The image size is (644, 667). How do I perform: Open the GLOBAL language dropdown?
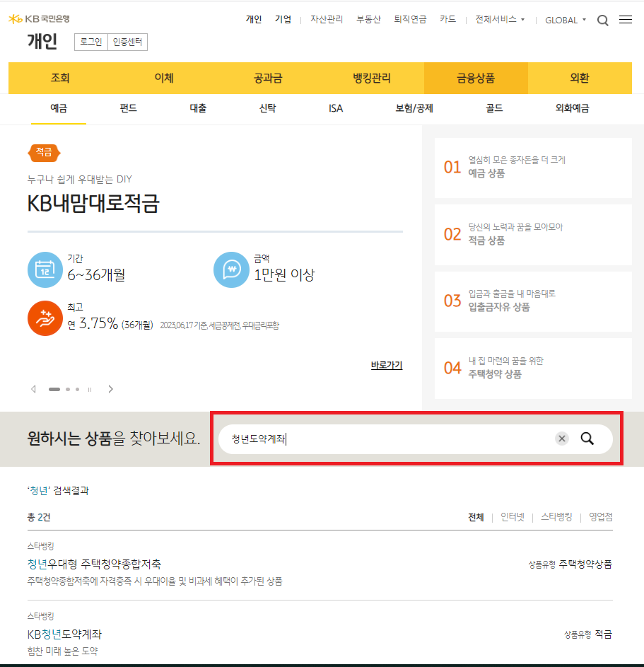(563, 21)
